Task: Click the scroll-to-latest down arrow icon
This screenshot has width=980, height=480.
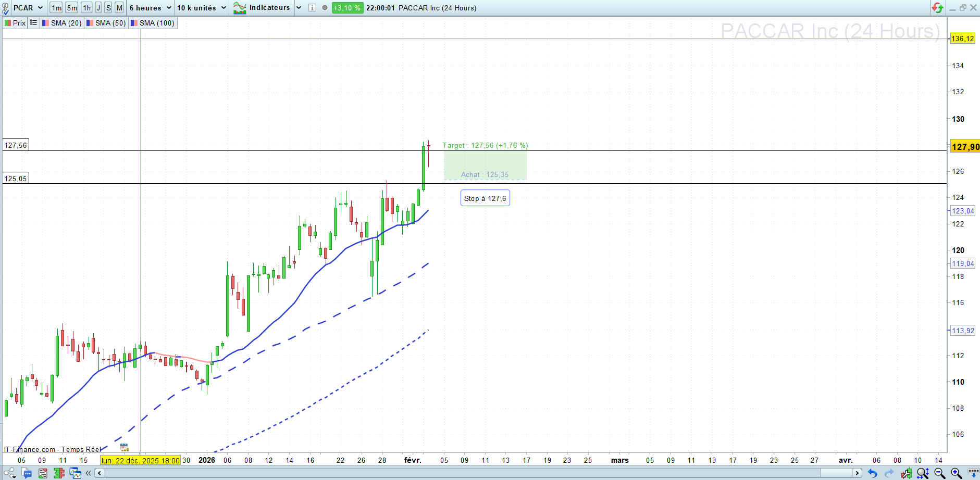Action: coord(973,473)
